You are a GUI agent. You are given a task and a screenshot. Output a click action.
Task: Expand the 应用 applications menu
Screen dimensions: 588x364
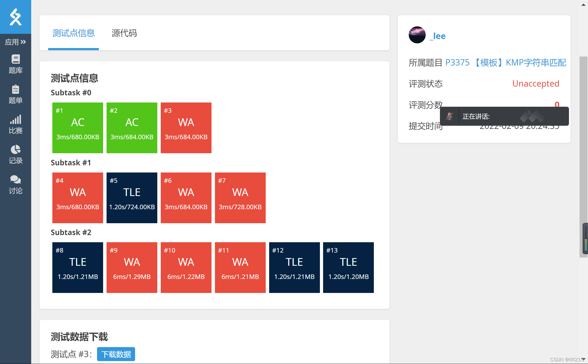(x=15, y=42)
